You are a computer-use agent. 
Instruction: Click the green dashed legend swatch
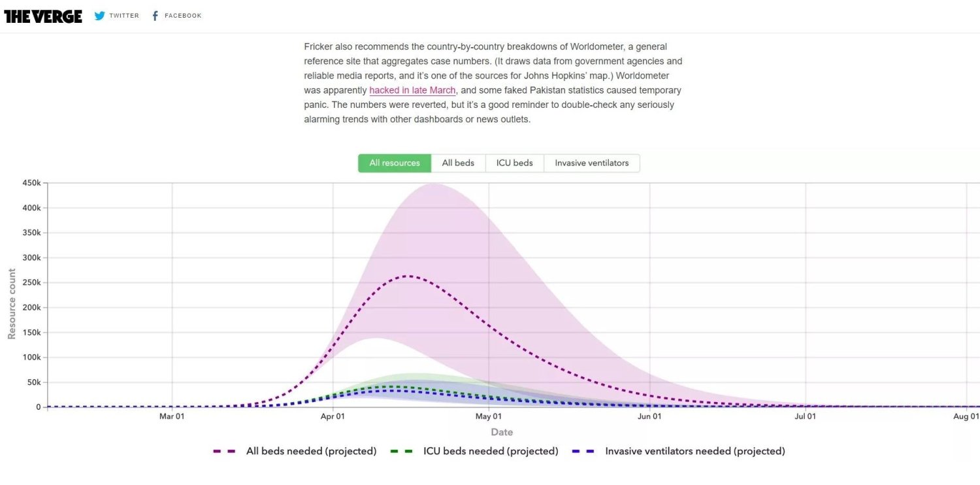coord(401,451)
